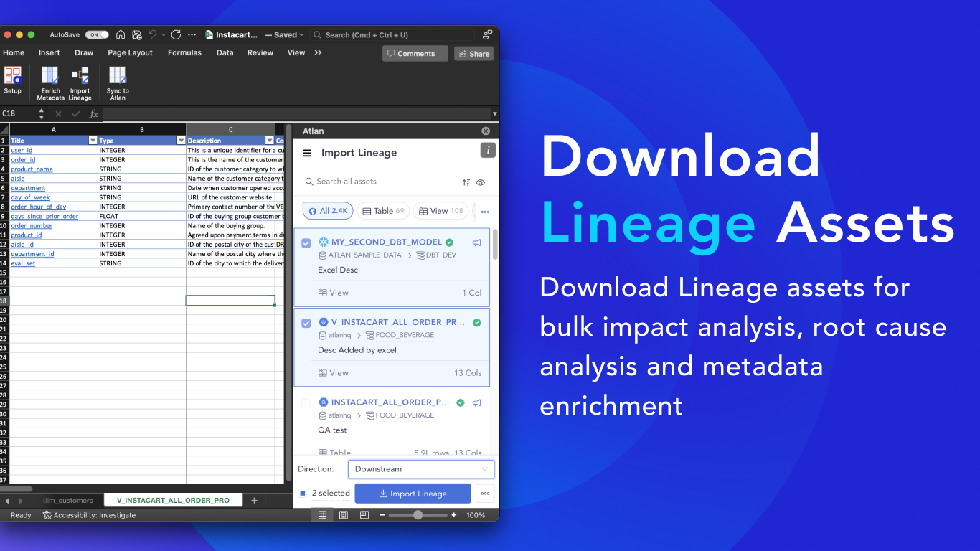Image resolution: width=980 pixels, height=551 pixels.
Task: Filter assets by View 108 chip
Action: [441, 211]
